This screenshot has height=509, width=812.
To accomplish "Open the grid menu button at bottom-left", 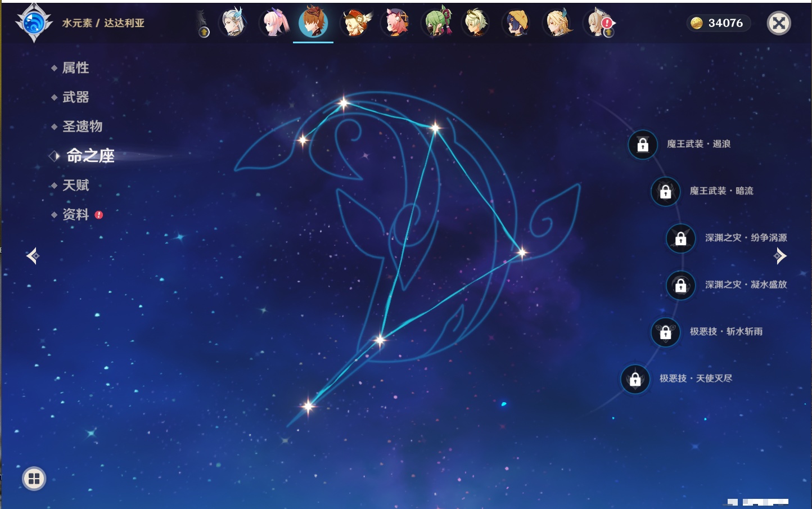I will point(34,479).
